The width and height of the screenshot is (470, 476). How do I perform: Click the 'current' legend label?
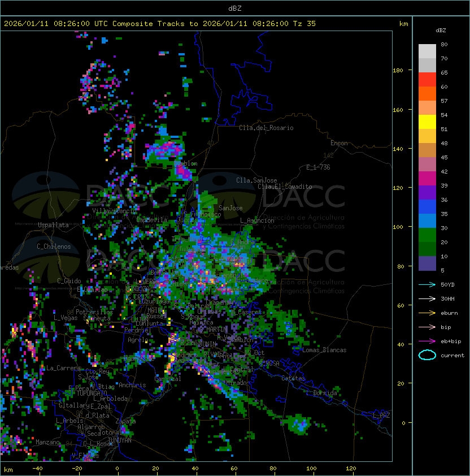click(x=452, y=356)
